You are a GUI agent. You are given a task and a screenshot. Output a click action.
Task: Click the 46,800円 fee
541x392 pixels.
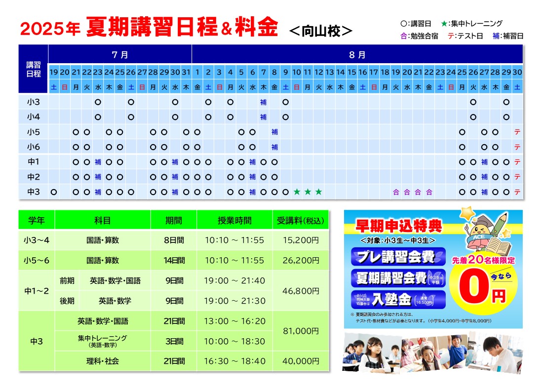coord(301,291)
